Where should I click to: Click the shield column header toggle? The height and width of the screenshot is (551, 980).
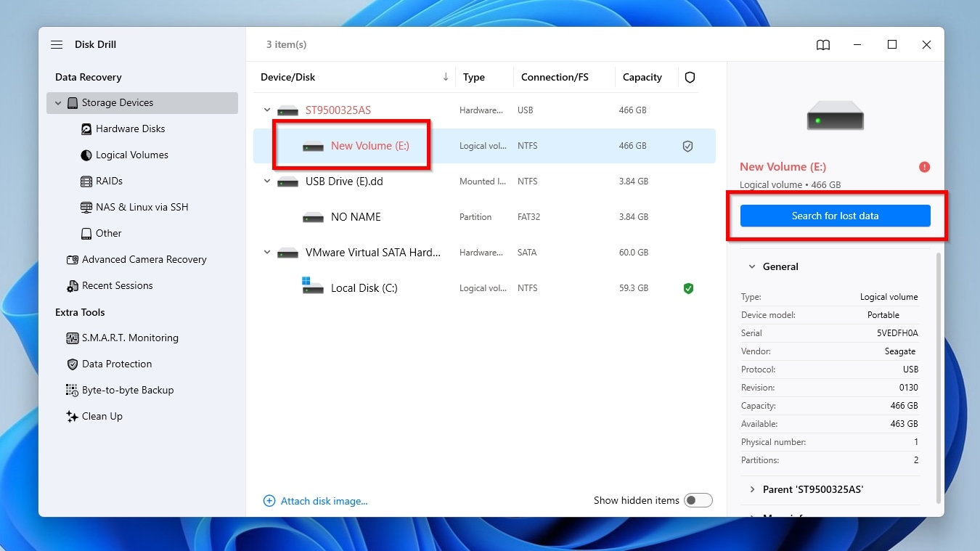pos(690,77)
